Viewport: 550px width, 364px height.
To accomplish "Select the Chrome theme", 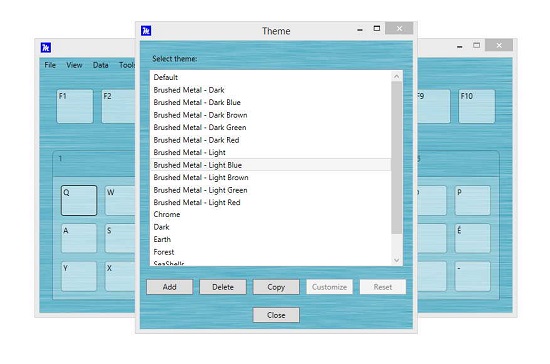I will pyautogui.click(x=270, y=214).
